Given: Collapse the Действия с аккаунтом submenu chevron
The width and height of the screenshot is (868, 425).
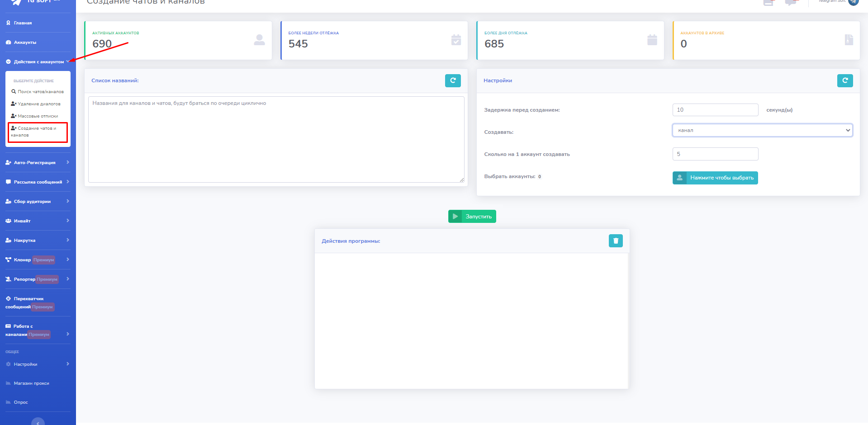Looking at the screenshot, I should 67,61.
